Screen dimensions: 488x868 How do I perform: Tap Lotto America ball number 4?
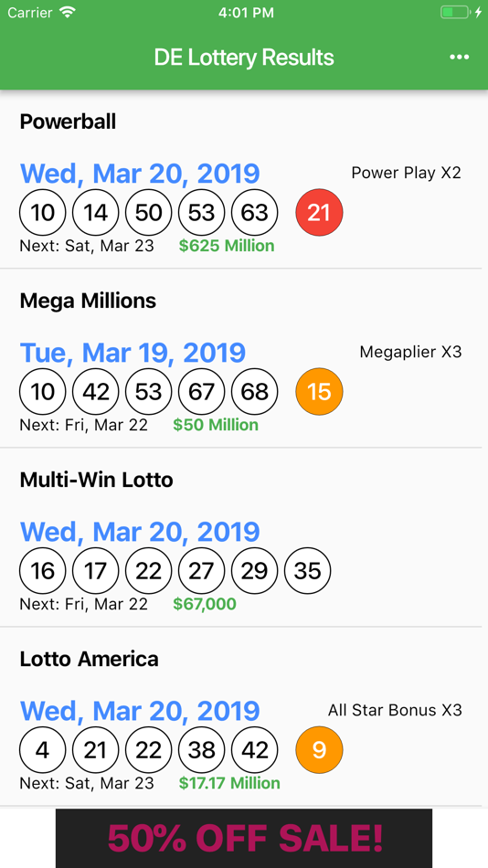[x=43, y=750]
